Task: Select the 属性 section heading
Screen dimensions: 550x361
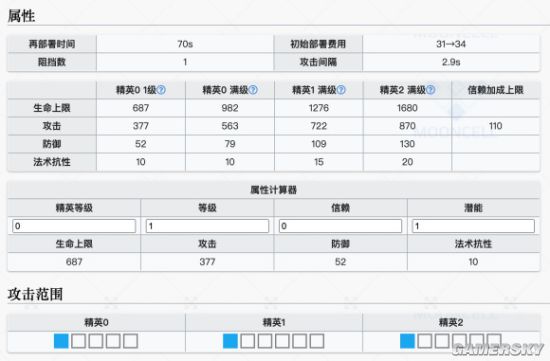Action: pyautogui.click(x=21, y=16)
